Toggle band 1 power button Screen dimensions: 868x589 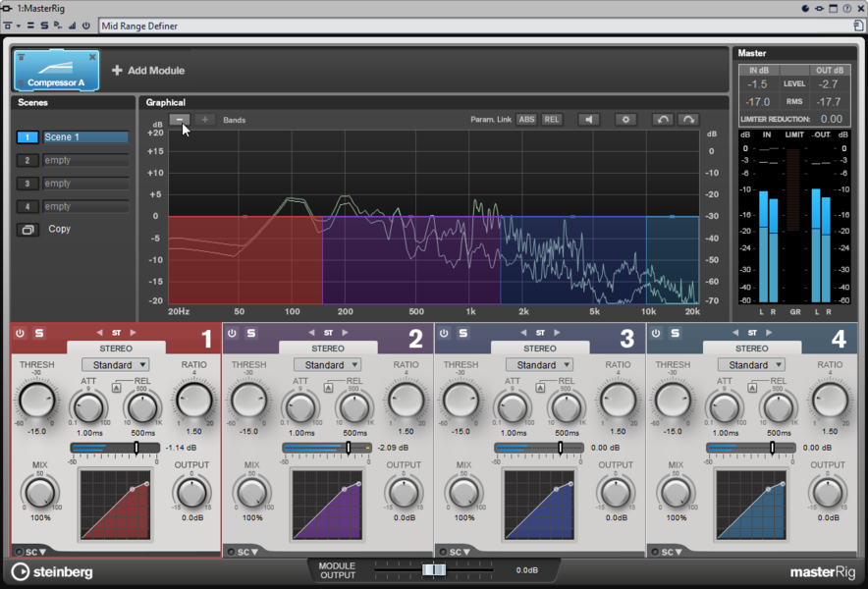tap(20, 333)
